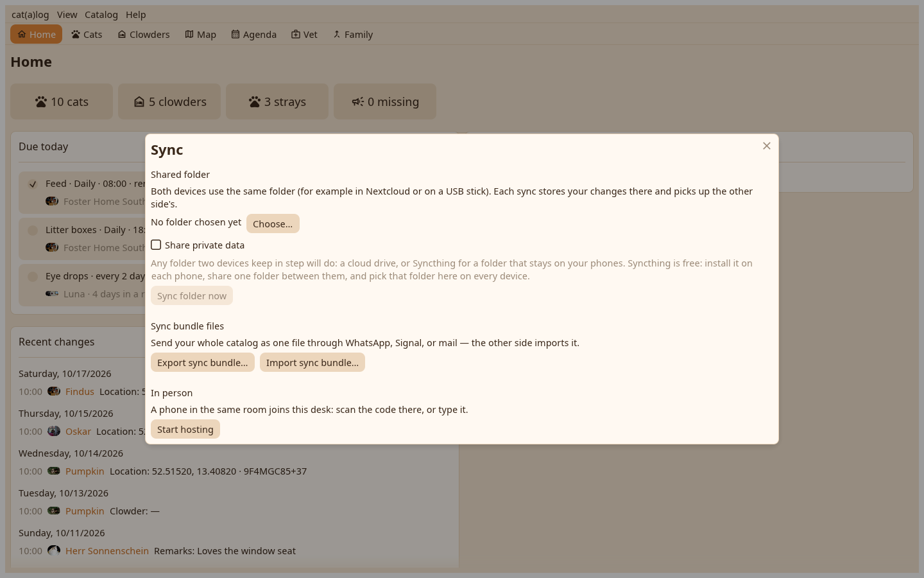Start hosting an in-person sync
Viewport: 924px width, 578px height.
pos(185,429)
